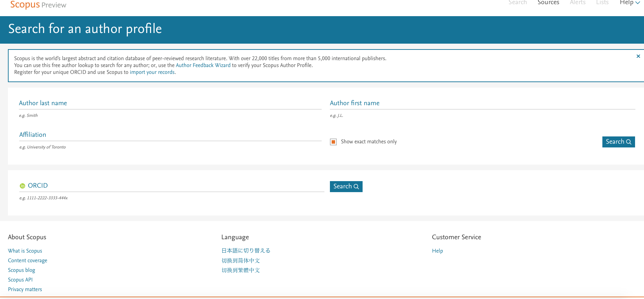Viewport: 644px width, 299px height.
Task: Switch language to Simplified Chinese (切换到简体中文)
Action: pos(241,261)
